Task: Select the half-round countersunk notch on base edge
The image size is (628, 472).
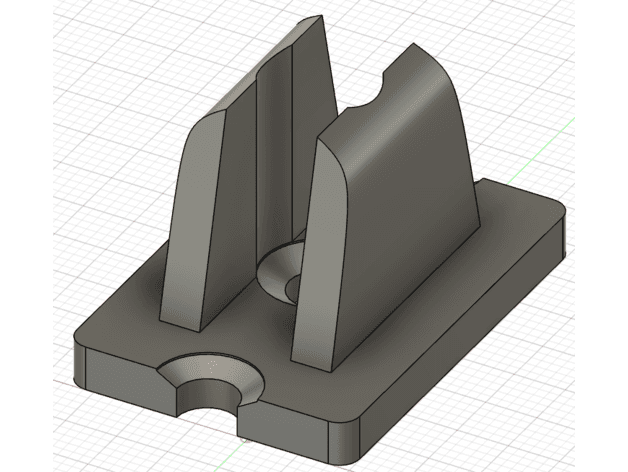Action: (211, 386)
